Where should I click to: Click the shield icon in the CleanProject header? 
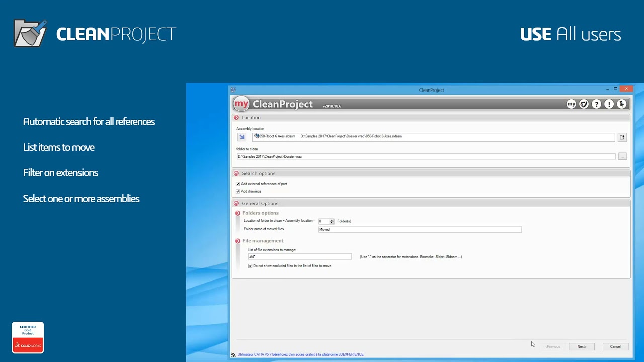[584, 104]
